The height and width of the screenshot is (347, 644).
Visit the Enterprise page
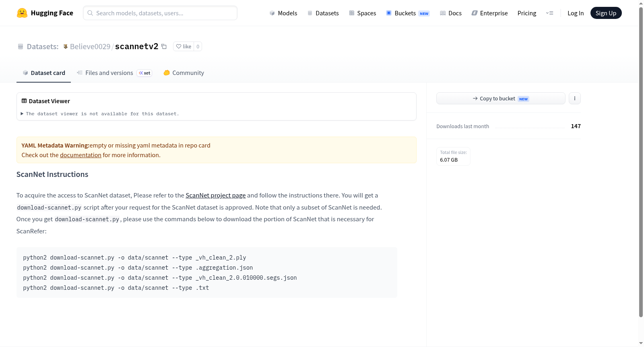tap(490, 13)
